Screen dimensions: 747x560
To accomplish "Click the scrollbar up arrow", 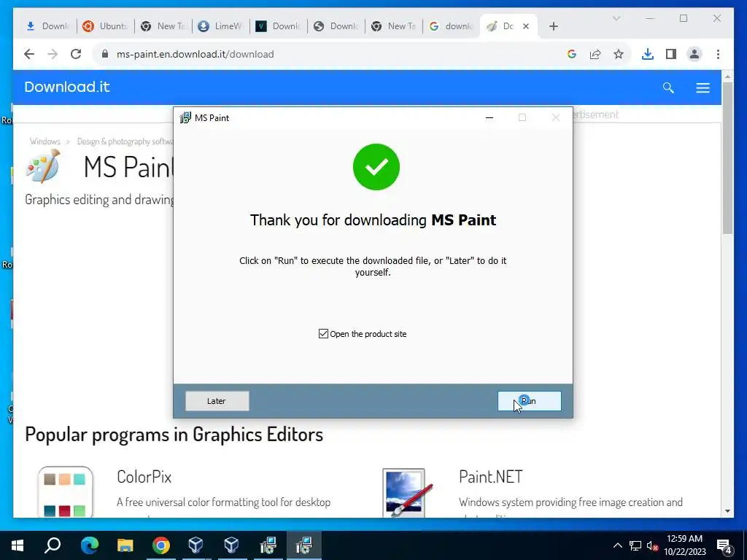I will (x=727, y=76).
